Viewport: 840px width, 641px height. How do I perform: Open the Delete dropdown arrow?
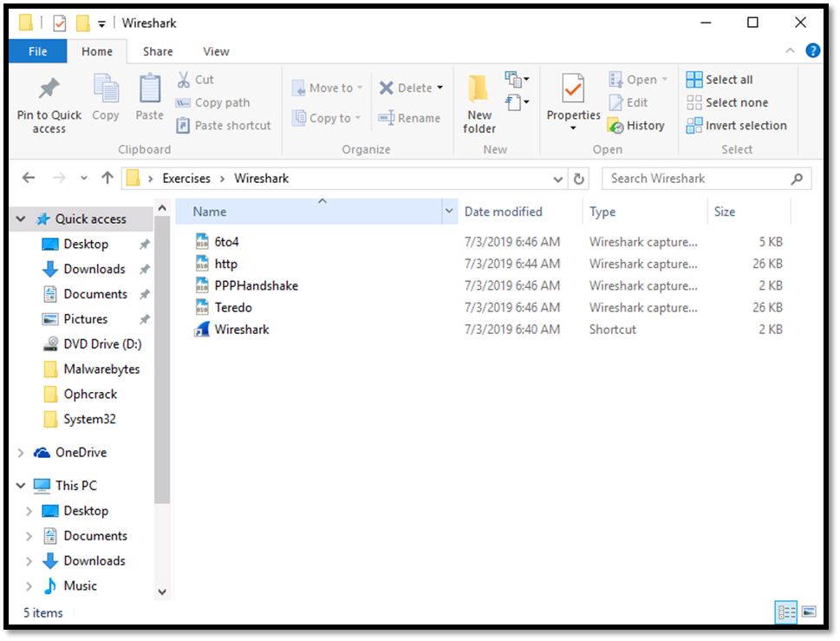[440, 88]
